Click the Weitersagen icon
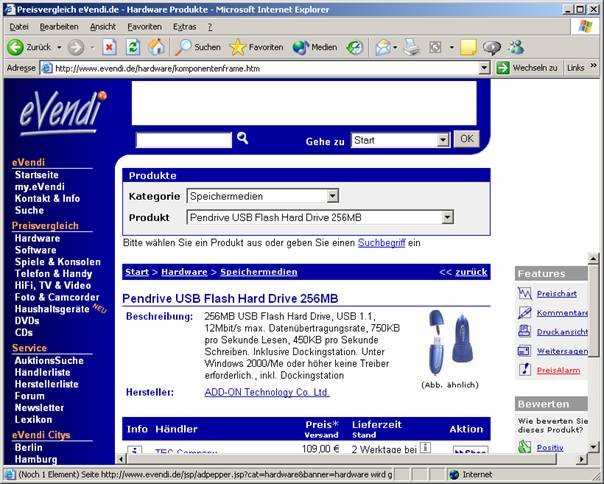The height and width of the screenshot is (484, 604). (524, 351)
